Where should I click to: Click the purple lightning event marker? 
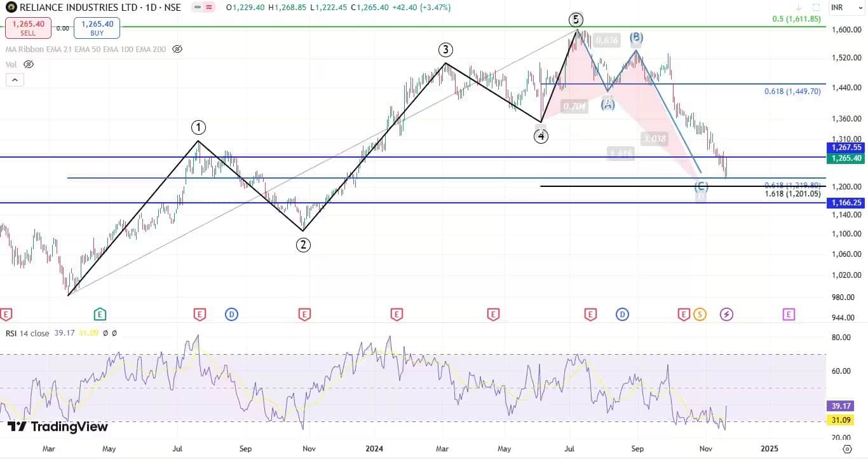(726, 314)
